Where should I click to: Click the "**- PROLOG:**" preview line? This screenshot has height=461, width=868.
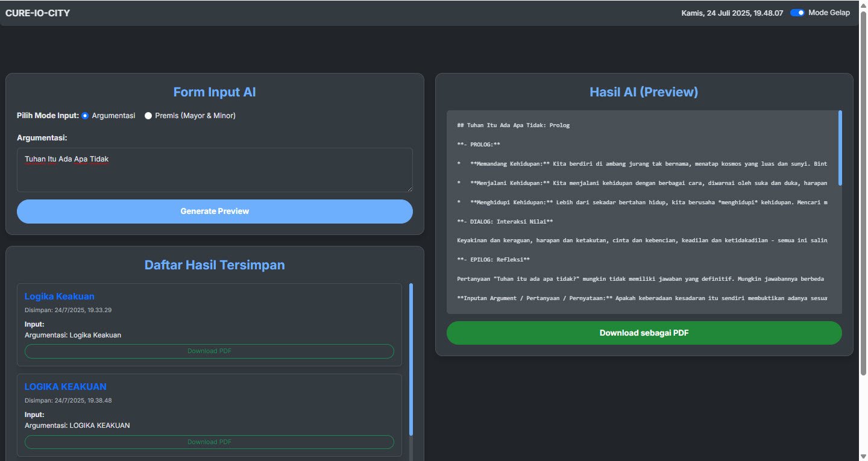coord(479,145)
